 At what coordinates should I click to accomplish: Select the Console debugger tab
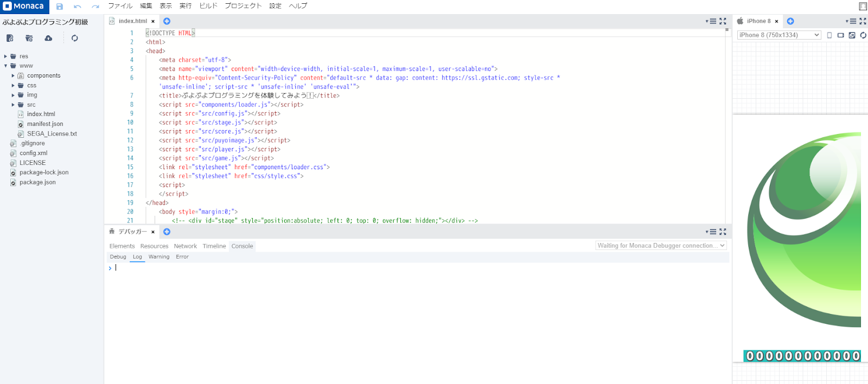[x=242, y=246]
